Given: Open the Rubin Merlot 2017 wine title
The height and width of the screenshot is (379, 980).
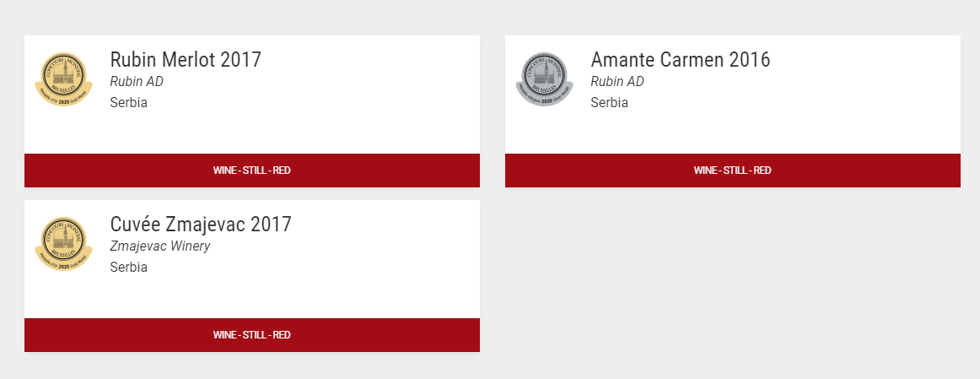Looking at the screenshot, I should click(x=186, y=59).
